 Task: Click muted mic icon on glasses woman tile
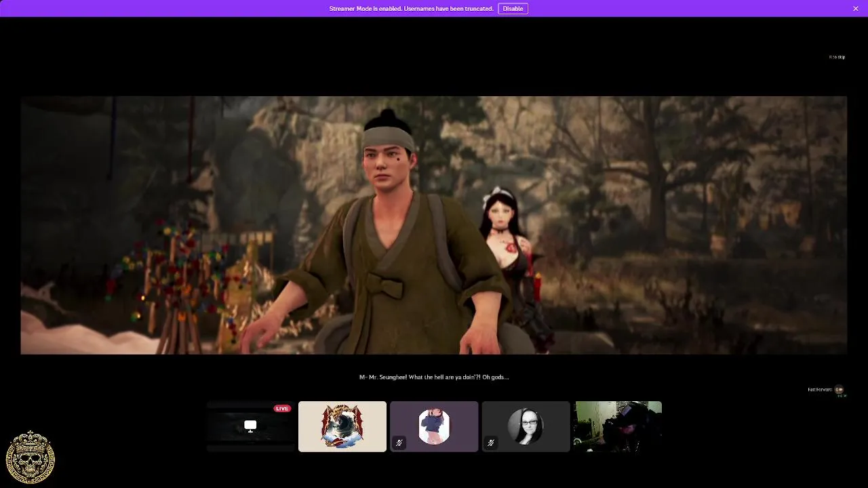[490, 443]
